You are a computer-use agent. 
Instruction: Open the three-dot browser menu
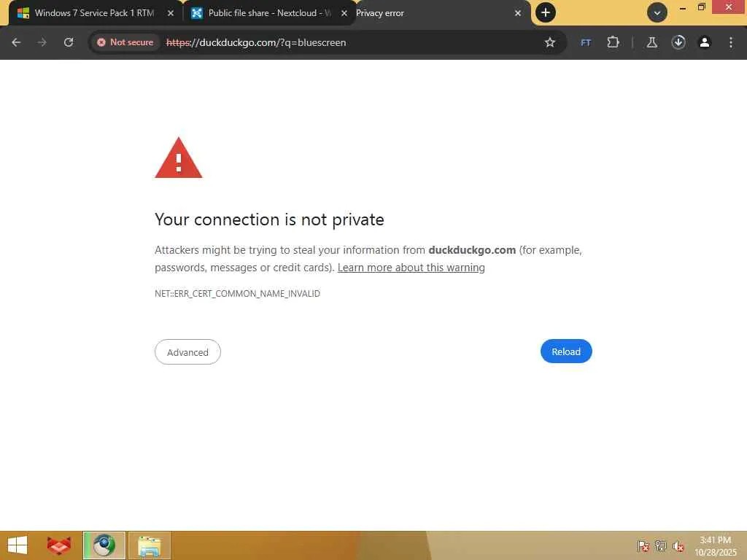coord(731,42)
